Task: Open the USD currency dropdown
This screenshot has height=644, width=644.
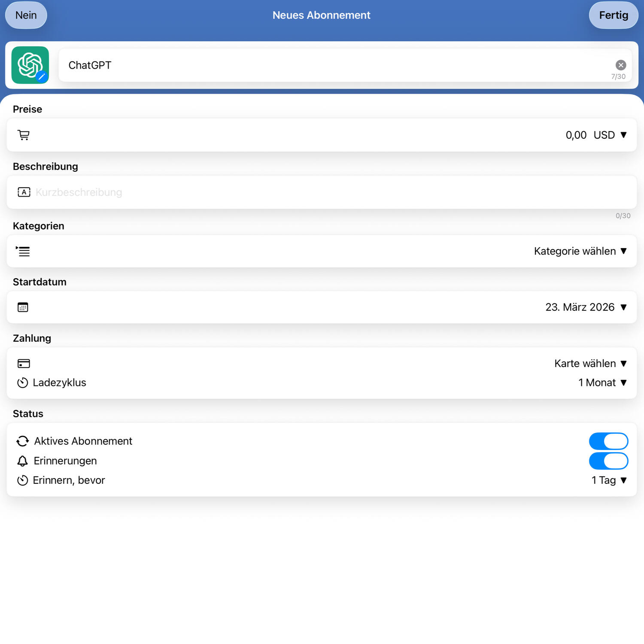Action: [610, 135]
